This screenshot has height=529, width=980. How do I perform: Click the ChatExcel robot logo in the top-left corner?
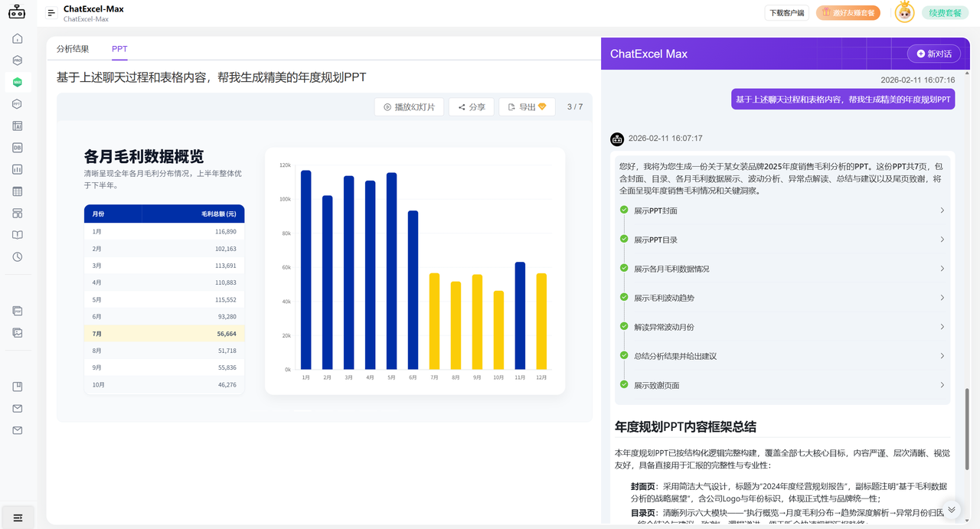17,11
